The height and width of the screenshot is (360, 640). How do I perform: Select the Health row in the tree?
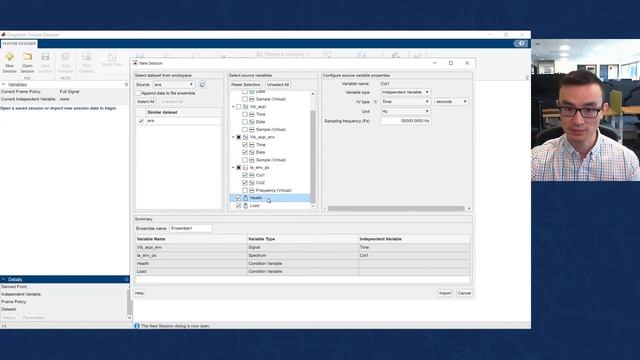(x=270, y=198)
